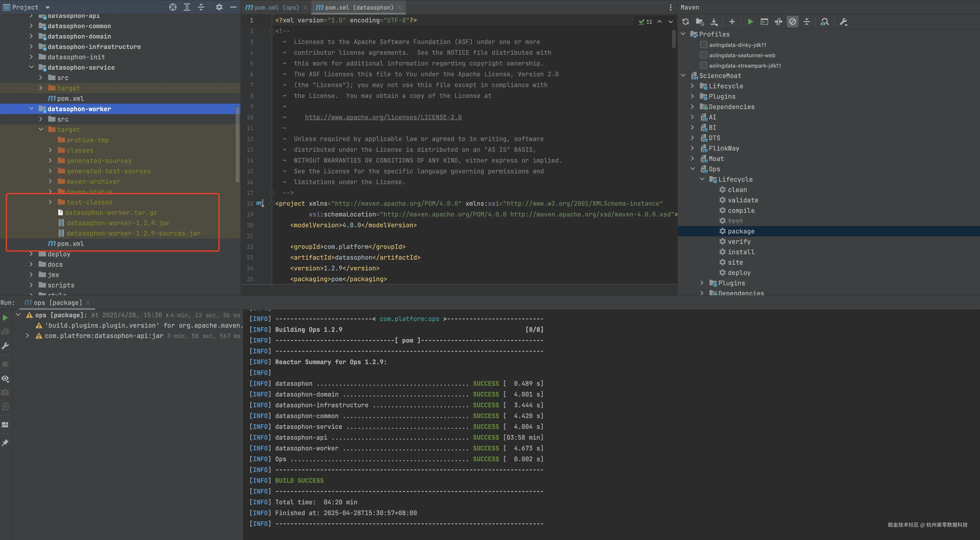980x540 pixels.
Task: Check the aolingdata-seatunnel-web profile
Action: (x=704, y=55)
